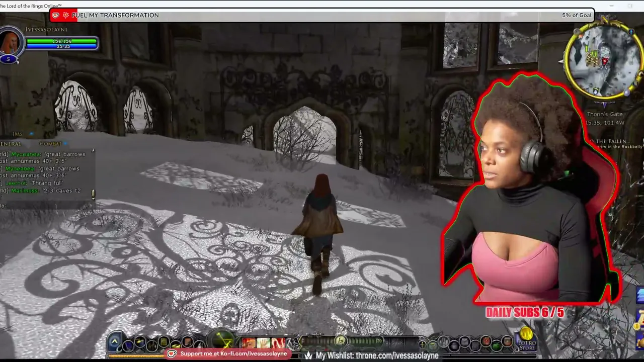Click the gold ring emblem on the bottom bar

tap(341, 340)
